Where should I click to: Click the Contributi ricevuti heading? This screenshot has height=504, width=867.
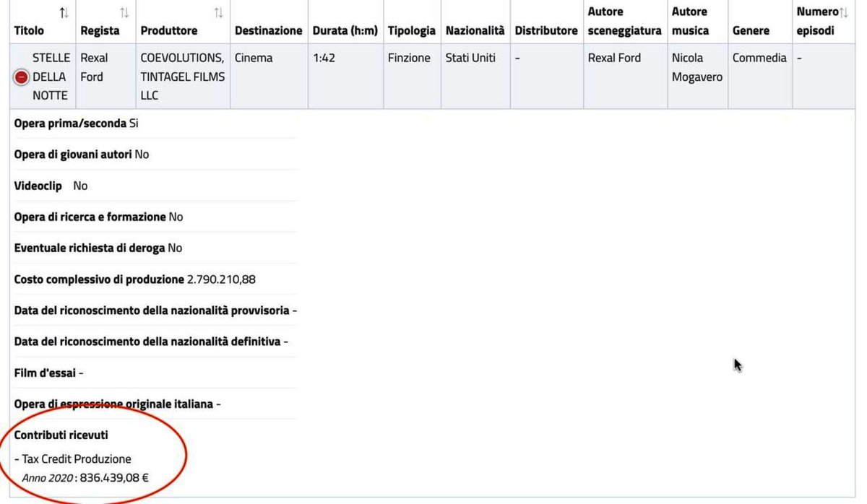(x=61, y=435)
